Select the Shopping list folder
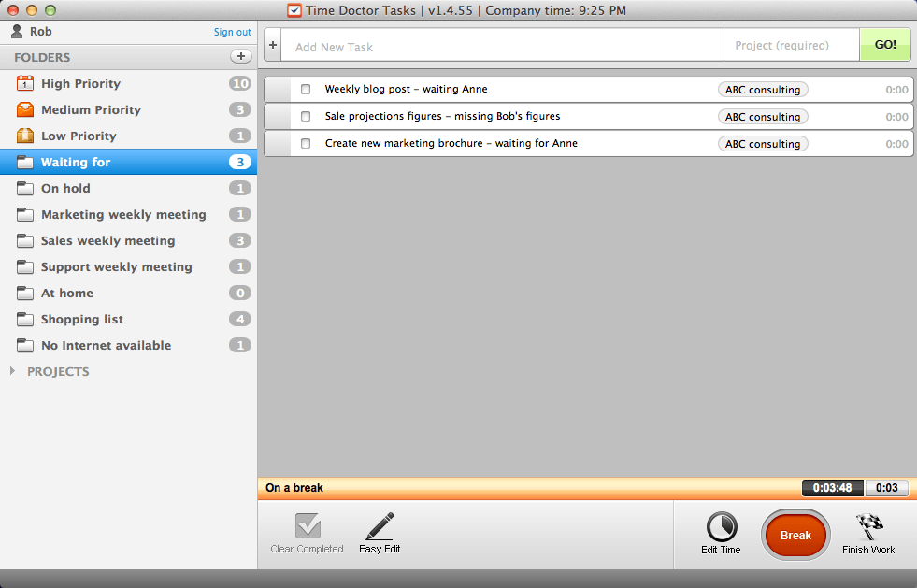The image size is (917, 588). pyautogui.click(x=82, y=320)
